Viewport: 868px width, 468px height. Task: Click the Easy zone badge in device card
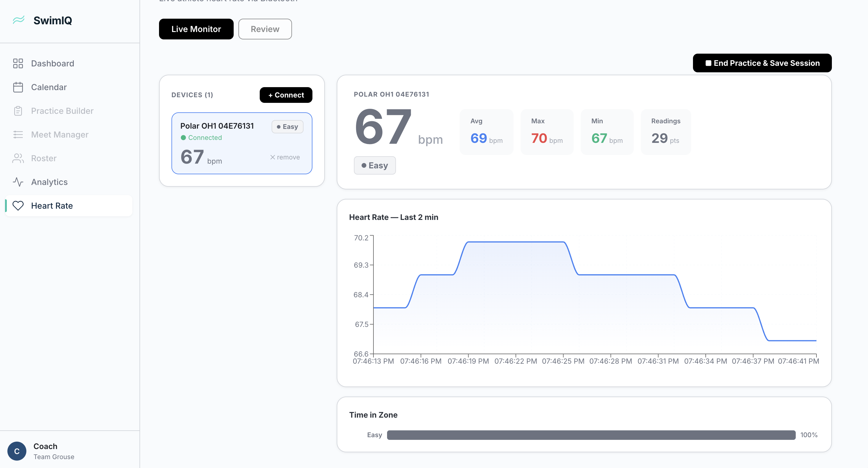pos(288,127)
